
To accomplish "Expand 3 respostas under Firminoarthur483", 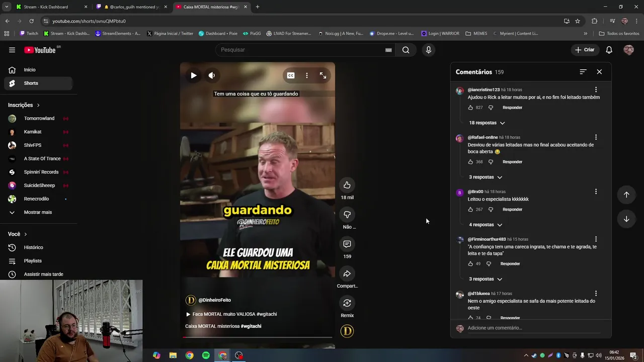I will click(x=486, y=279).
